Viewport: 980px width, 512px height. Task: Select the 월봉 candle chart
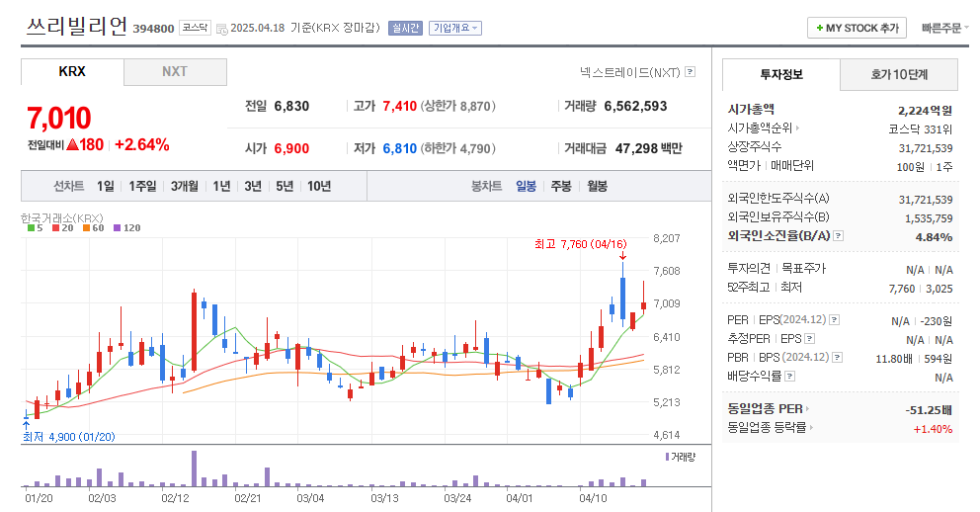(x=597, y=186)
